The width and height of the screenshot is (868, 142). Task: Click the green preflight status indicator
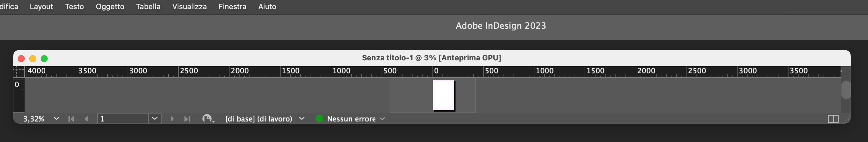click(319, 118)
